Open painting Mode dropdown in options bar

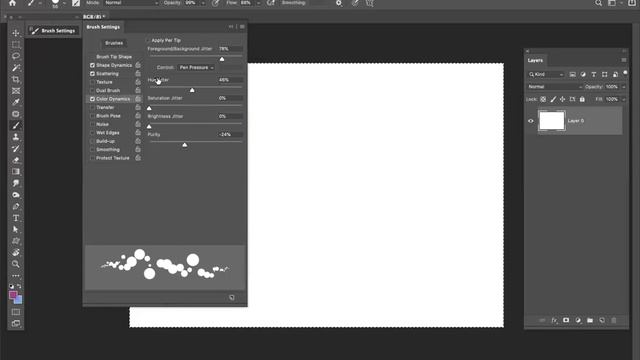131,3
